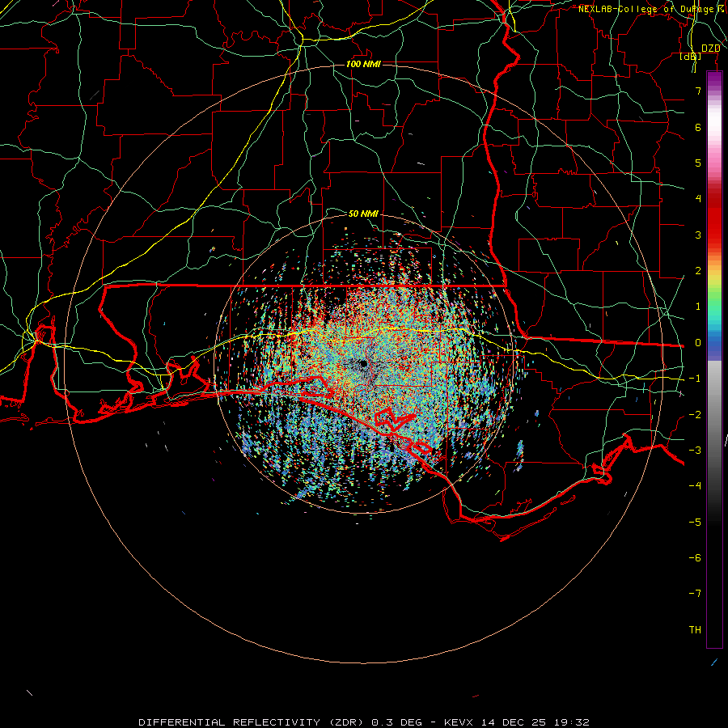Click the -1 tick label on color scale
This screenshot has height=728, width=728.
tap(695, 379)
